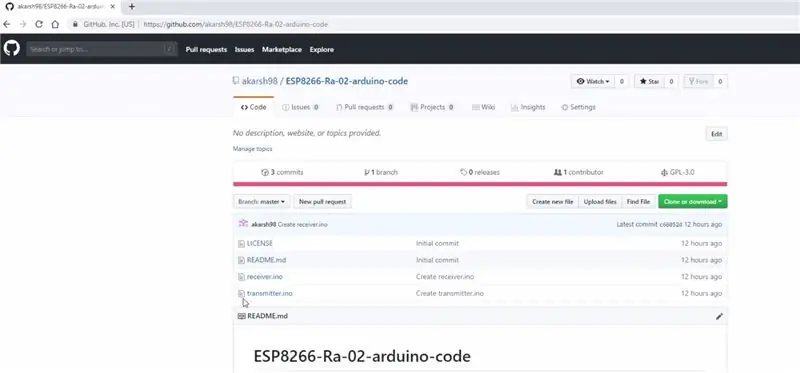Click the GitHub Octocat logo

12,48
